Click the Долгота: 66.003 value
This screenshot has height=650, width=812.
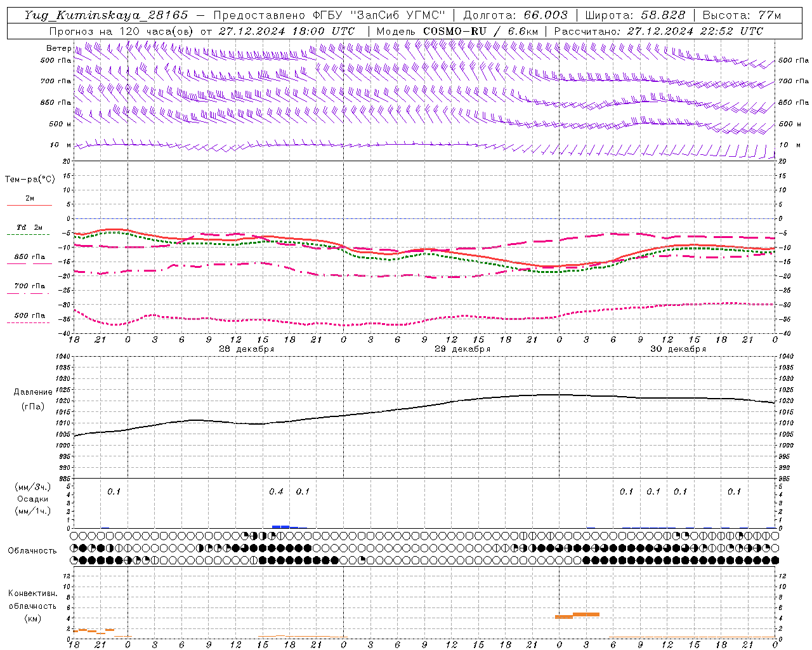click(x=515, y=15)
